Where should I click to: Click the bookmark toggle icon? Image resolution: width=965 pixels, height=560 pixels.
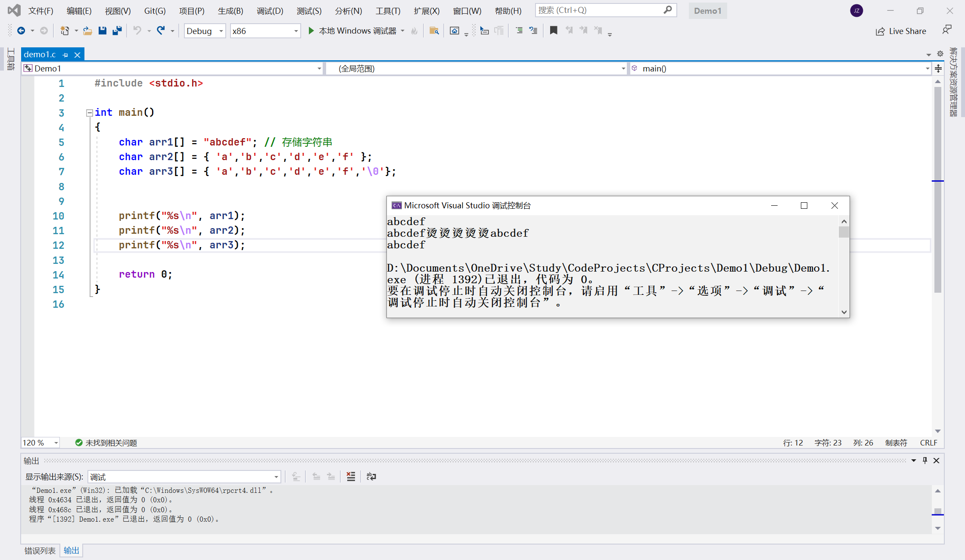[x=554, y=31]
